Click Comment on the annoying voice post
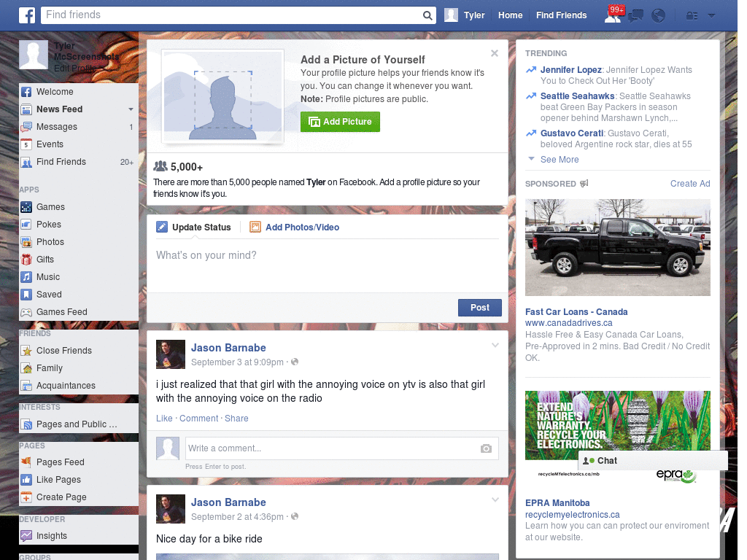 [x=198, y=418]
